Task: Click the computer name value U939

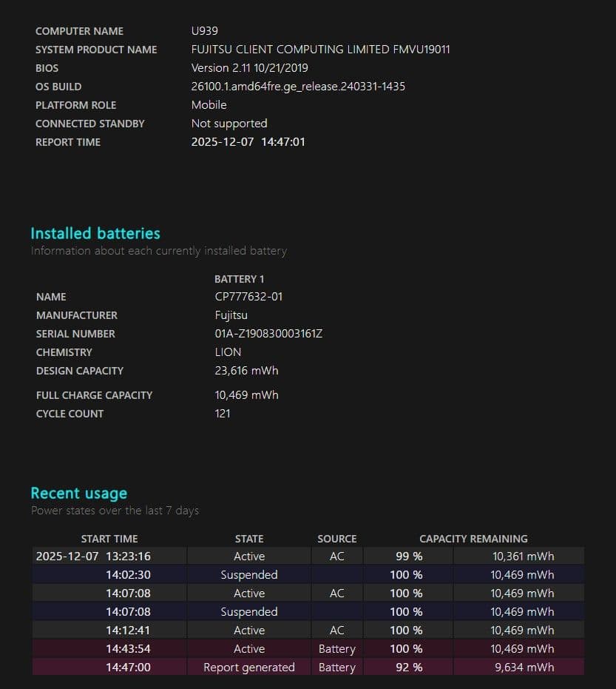Action: click(204, 31)
